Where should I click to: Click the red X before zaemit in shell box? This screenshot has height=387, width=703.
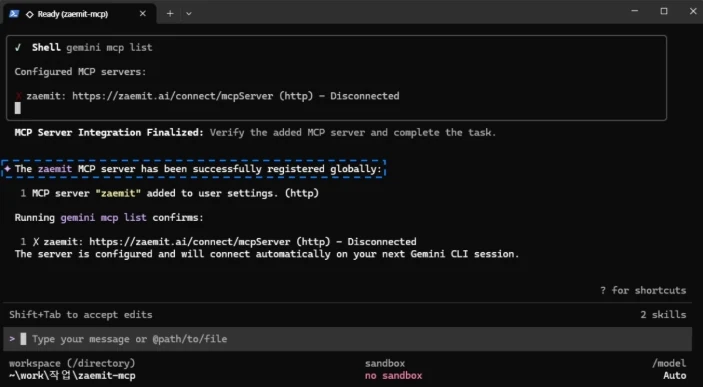(x=18, y=96)
